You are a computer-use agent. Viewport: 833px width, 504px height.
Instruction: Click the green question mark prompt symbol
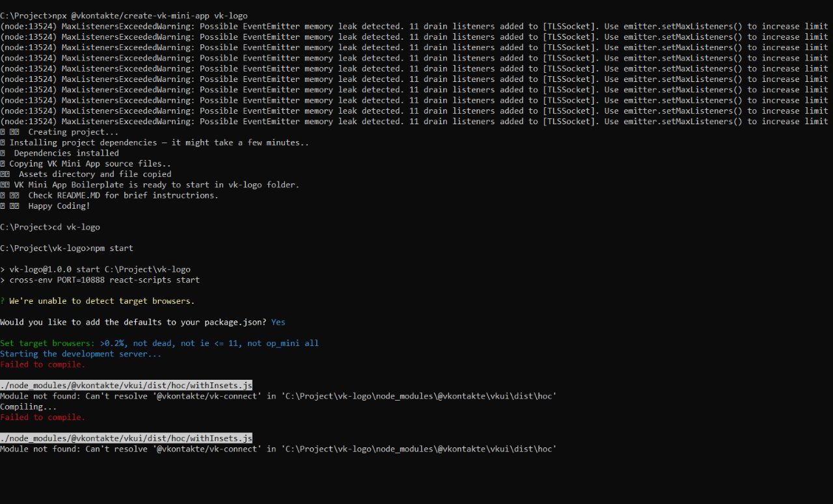pyautogui.click(x=3, y=301)
